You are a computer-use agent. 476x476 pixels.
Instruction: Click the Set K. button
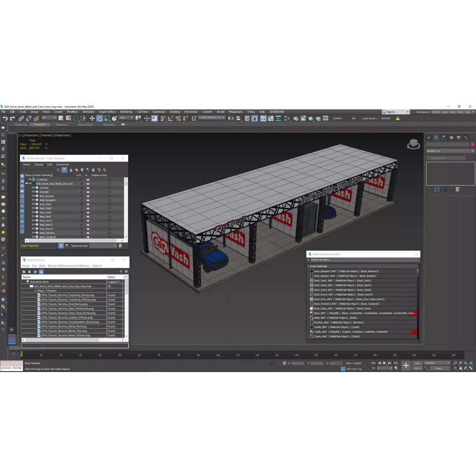tap(417, 368)
